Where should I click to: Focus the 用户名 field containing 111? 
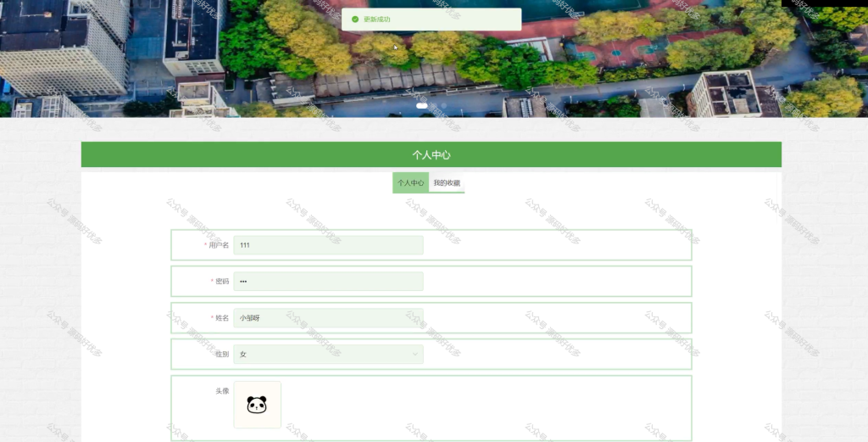328,245
